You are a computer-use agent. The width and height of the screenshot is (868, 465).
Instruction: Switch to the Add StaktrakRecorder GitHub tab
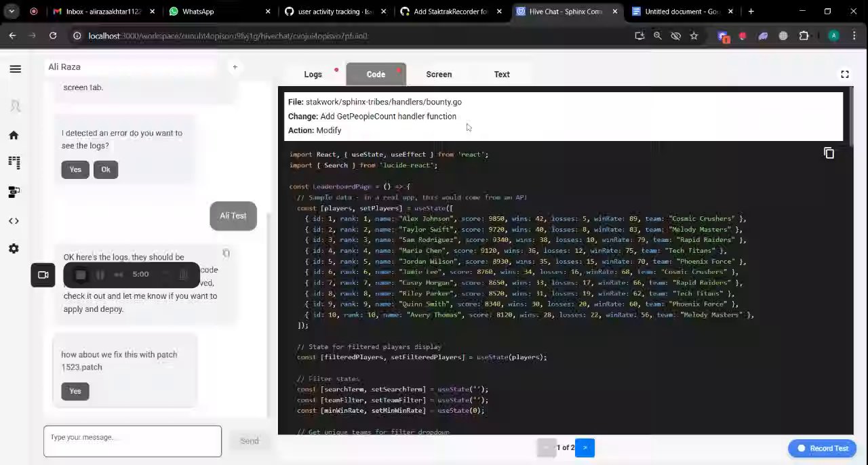tap(450, 12)
